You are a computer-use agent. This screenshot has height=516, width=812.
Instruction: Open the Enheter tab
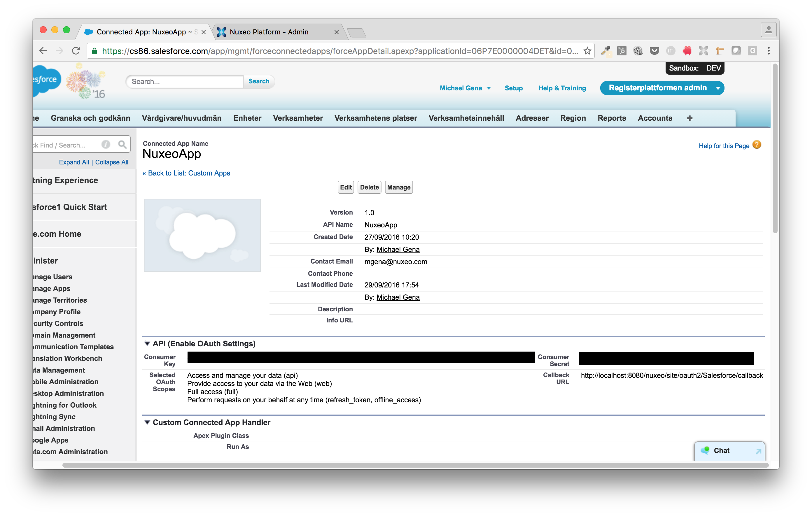(247, 118)
